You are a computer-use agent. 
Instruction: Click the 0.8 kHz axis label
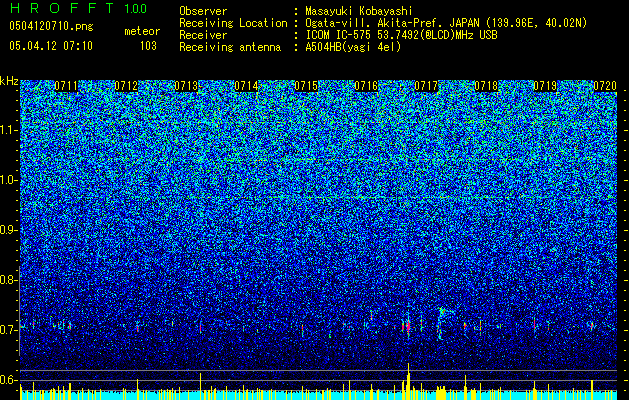coord(7,280)
